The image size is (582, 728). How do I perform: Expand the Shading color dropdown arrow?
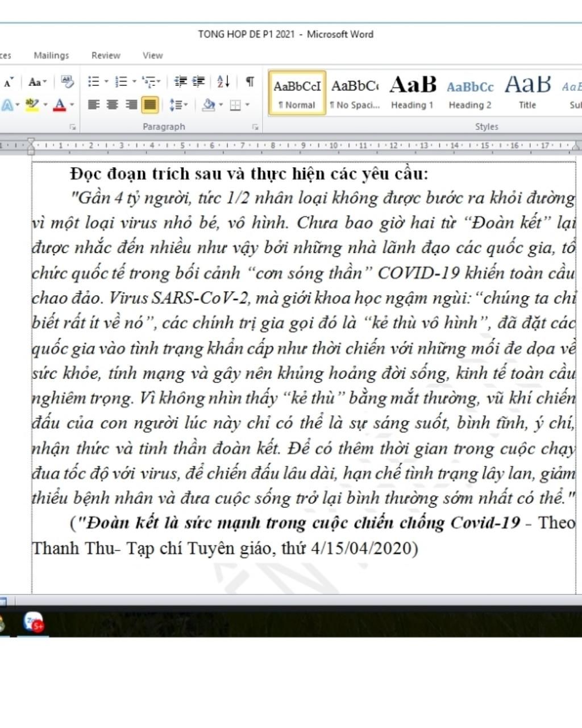click(x=221, y=105)
